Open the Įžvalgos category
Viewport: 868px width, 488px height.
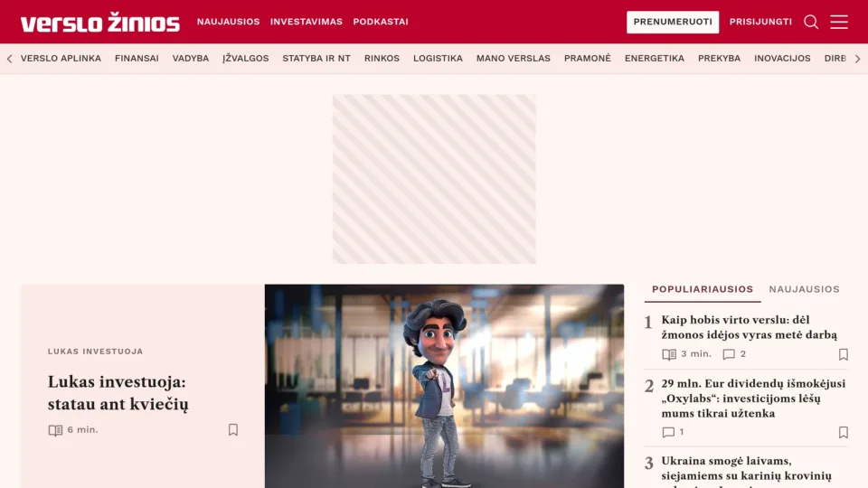[x=245, y=58]
